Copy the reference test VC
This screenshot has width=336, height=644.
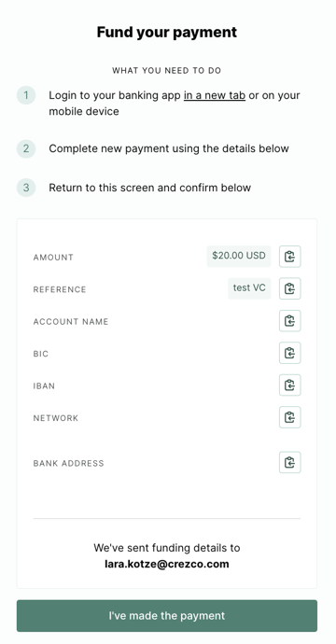290,288
